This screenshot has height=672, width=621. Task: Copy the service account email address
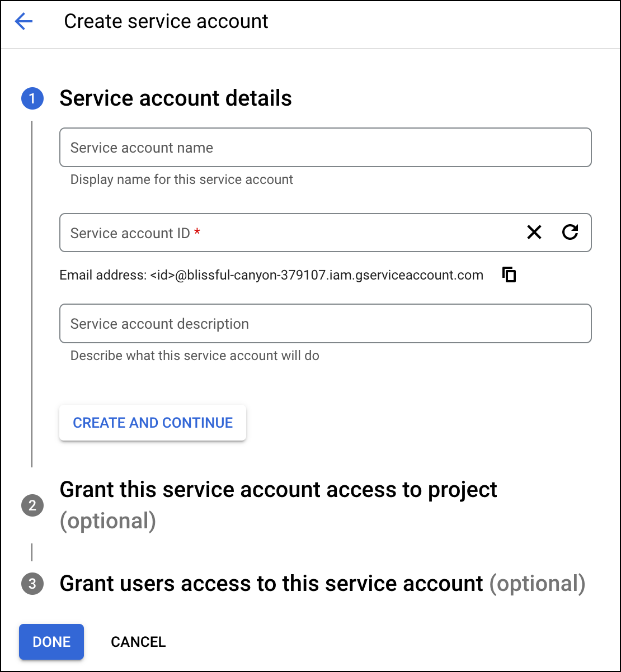[509, 275]
